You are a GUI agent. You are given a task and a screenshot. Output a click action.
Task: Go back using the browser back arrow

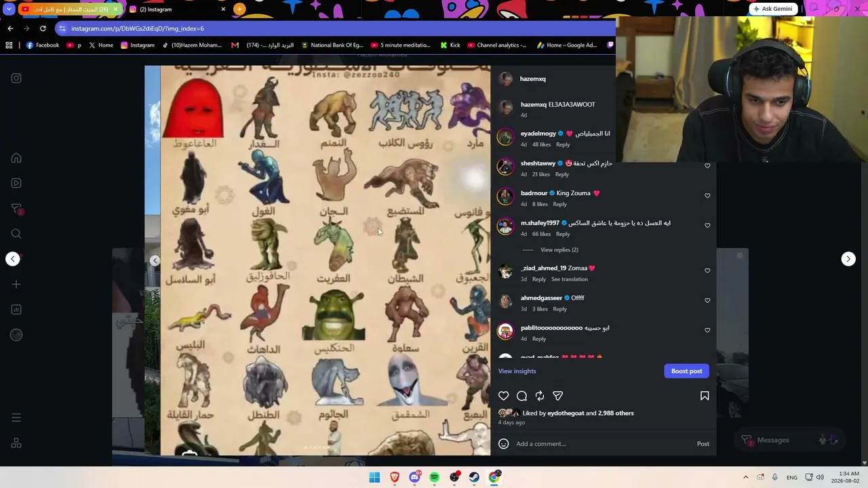coord(10,28)
